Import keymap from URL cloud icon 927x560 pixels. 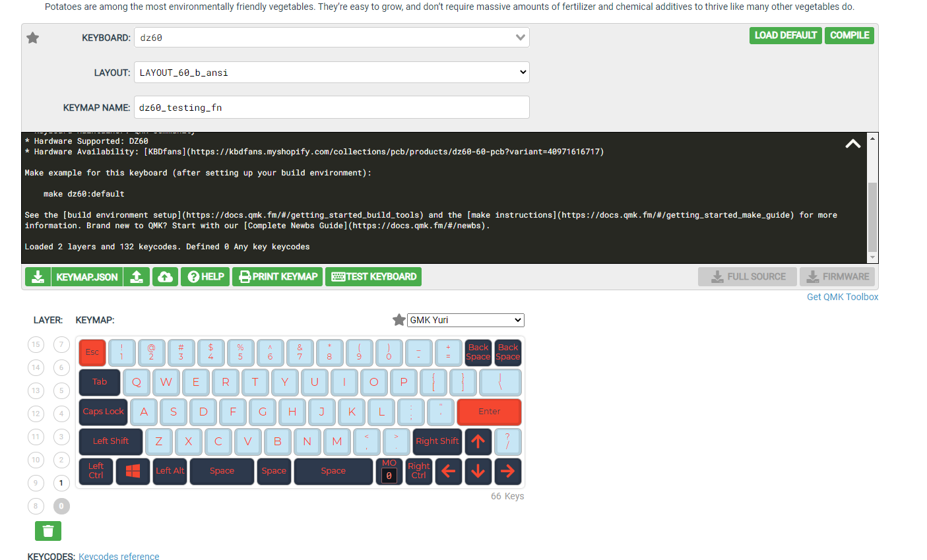[x=166, y=277]
